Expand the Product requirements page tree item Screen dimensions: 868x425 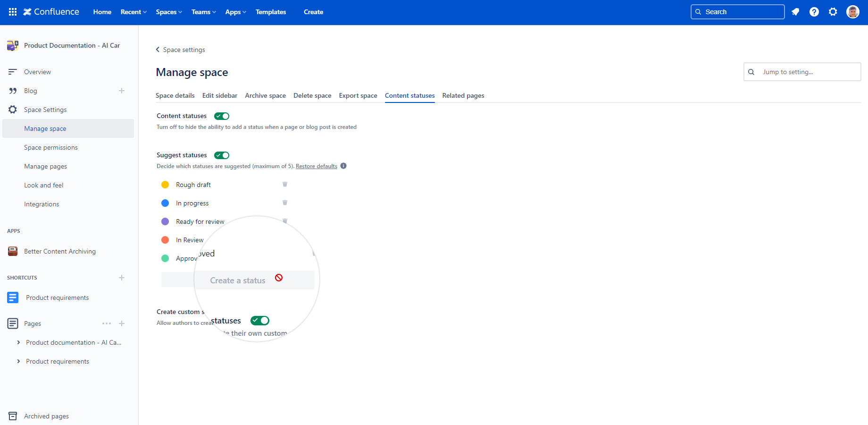tap(18, 361)
